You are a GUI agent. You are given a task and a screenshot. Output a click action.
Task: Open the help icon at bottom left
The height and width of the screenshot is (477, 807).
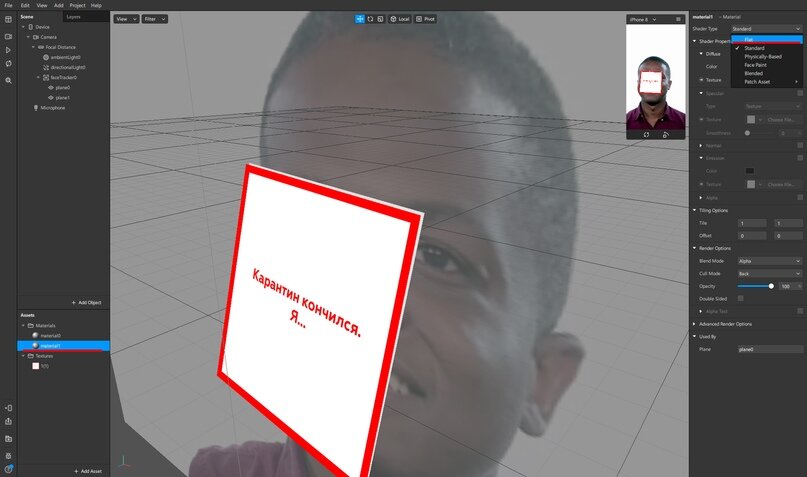[x=8, y=469]
